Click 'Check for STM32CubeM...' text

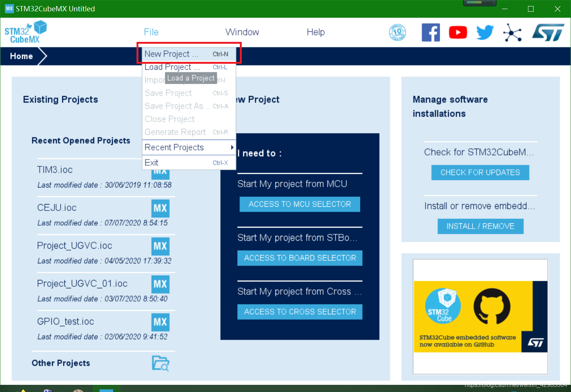point(479,152)
